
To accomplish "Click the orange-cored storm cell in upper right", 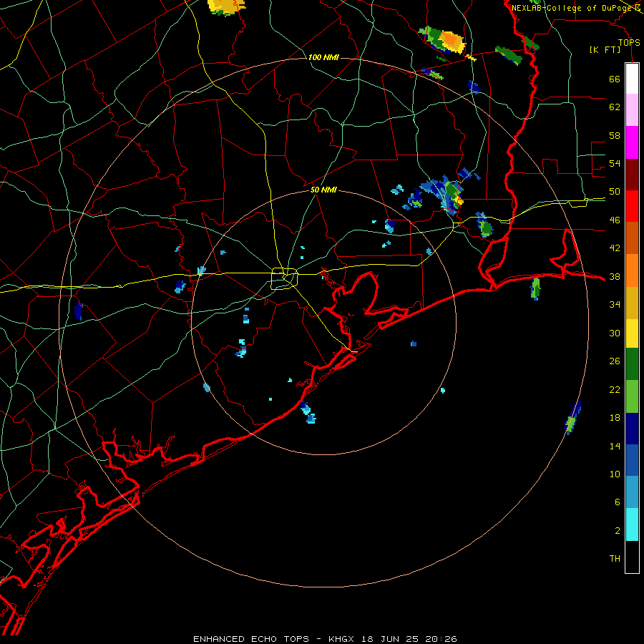I will pyautogui.click(x=444, y=40).
